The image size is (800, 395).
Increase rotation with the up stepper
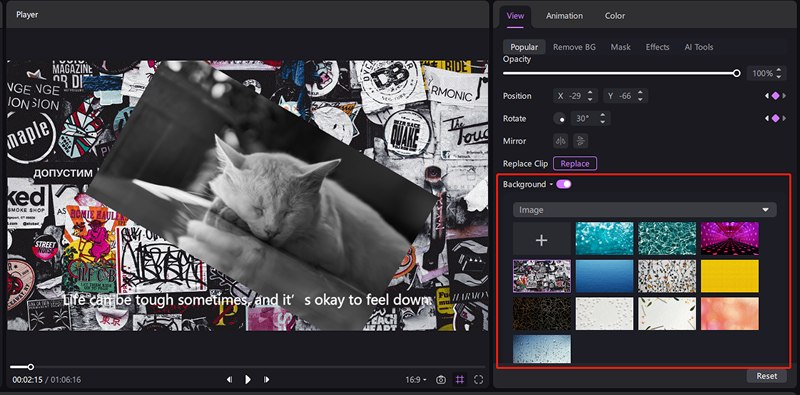point(603,115)
